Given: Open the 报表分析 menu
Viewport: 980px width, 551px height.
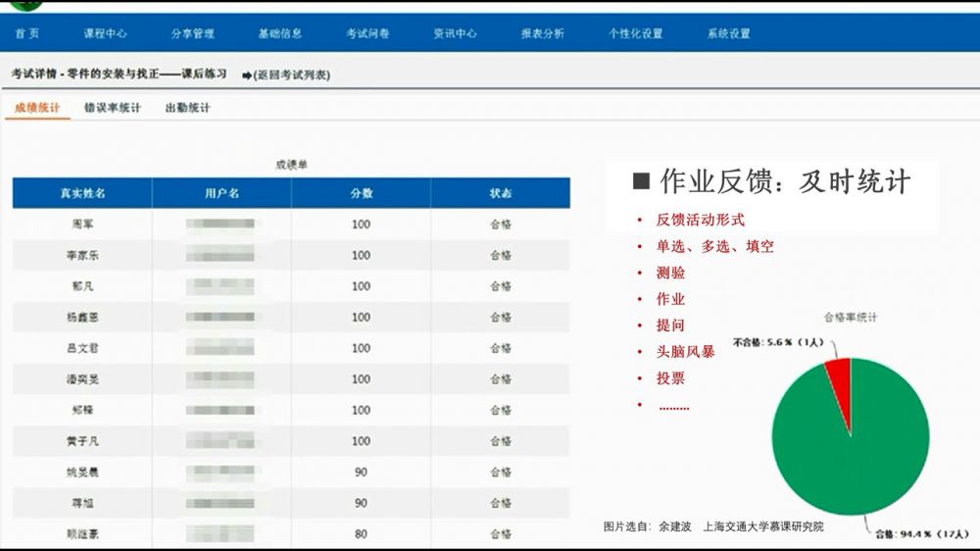Looking at the screenshot, I should pyautogui.click(x=542, y=33).
